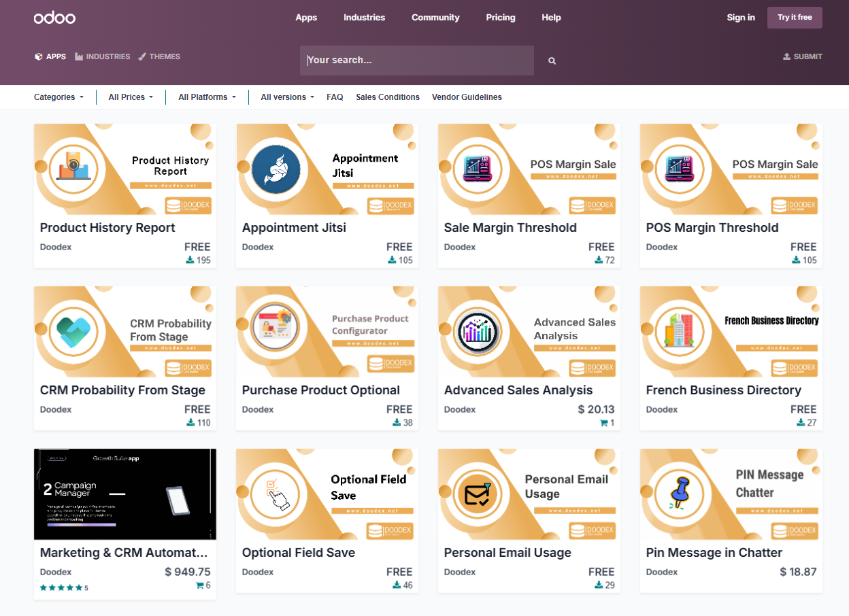Click the 'Sale Margin Threshold' title
This screenshot has height=616, width=849.
pyautogui.click(x=510, y=228)
